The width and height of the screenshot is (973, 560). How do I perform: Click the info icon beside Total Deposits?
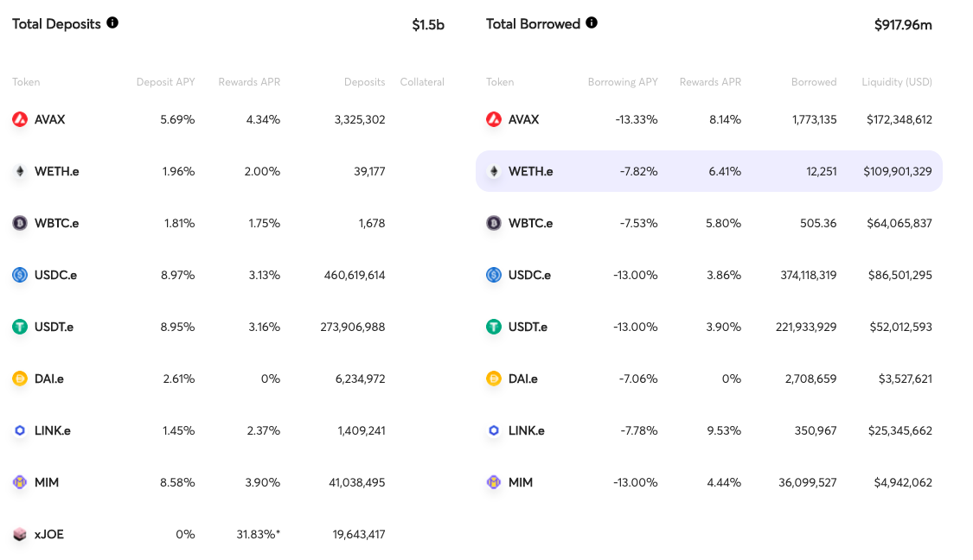click(112, 23)
